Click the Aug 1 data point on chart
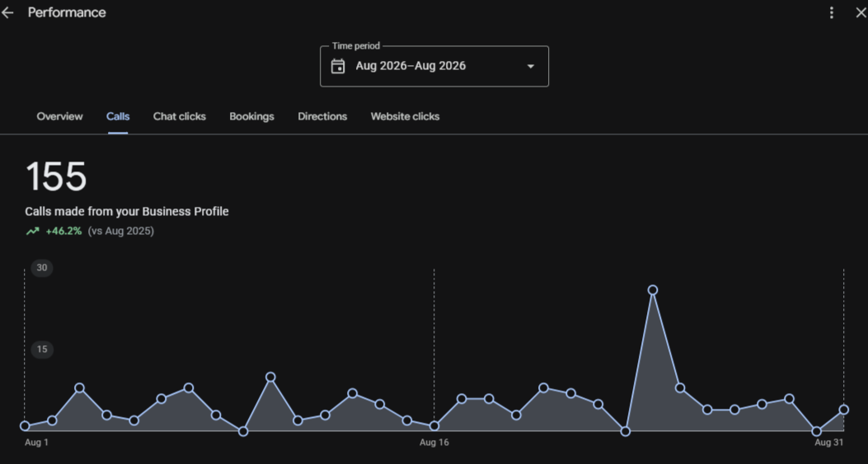This screenshot has height=464, width=868. pos(25,426)
